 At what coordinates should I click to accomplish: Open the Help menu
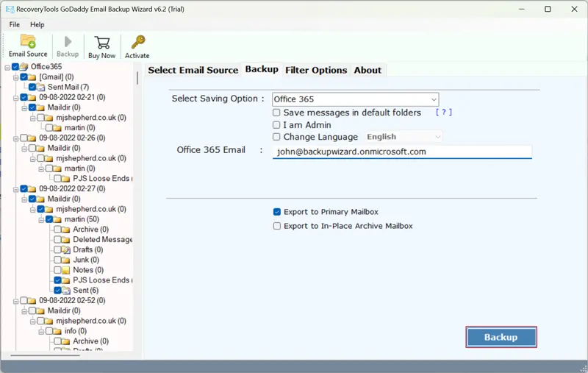coord(37,24)
